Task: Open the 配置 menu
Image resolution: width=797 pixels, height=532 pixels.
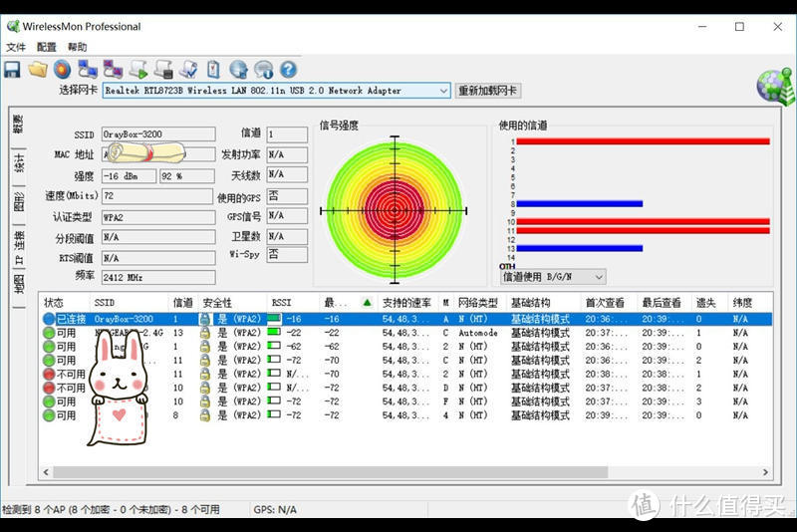Action: [x=47, y=47]
